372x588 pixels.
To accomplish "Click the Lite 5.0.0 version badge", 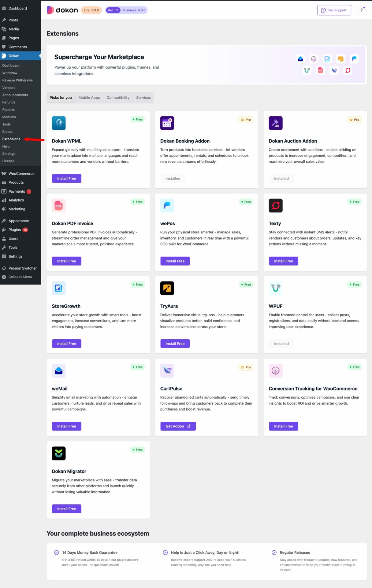I will click(x=91, y=10).
